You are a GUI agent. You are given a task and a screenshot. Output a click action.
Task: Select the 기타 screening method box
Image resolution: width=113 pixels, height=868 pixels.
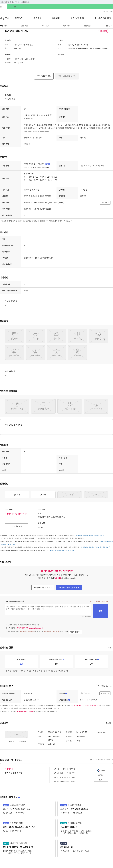96,495
